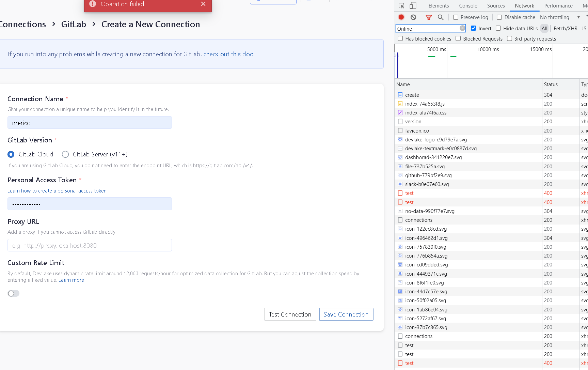Select the create document request
588x370 pixels.
tap(468, 95)
